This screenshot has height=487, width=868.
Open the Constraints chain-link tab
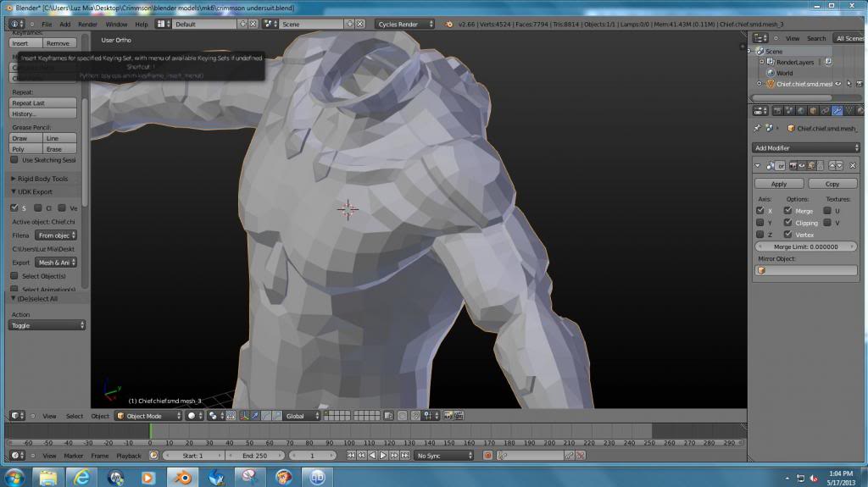coord(825,111)
